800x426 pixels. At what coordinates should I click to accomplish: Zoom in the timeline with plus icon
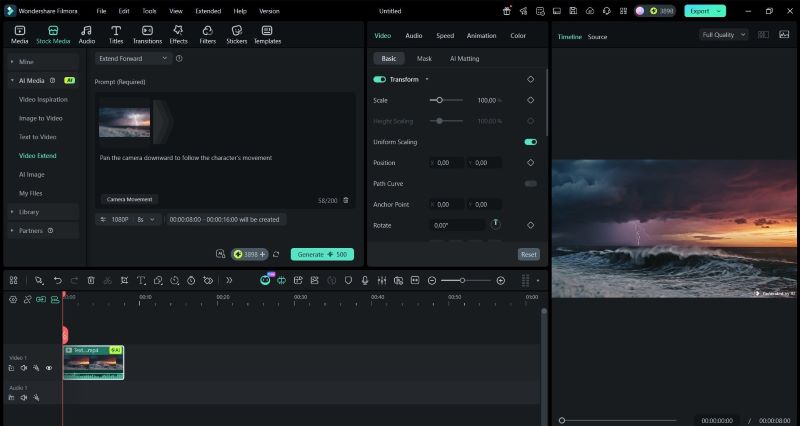point(501,281)
